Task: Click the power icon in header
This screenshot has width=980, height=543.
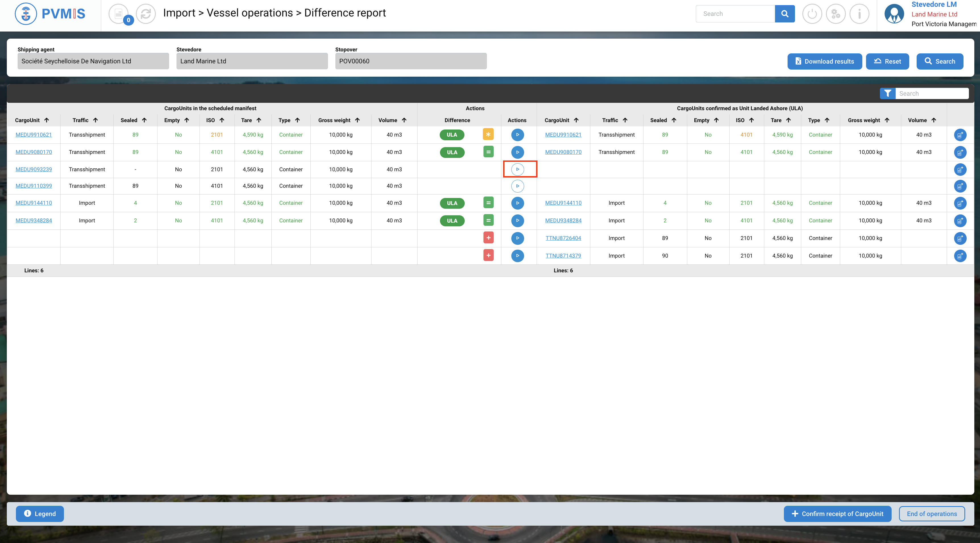Action: [x=812, y=14]
